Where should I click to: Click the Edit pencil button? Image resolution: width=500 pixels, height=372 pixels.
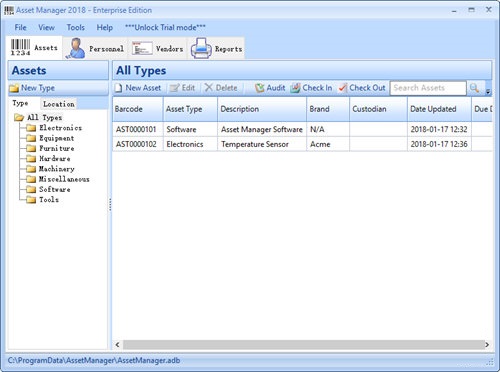(182, 88)
